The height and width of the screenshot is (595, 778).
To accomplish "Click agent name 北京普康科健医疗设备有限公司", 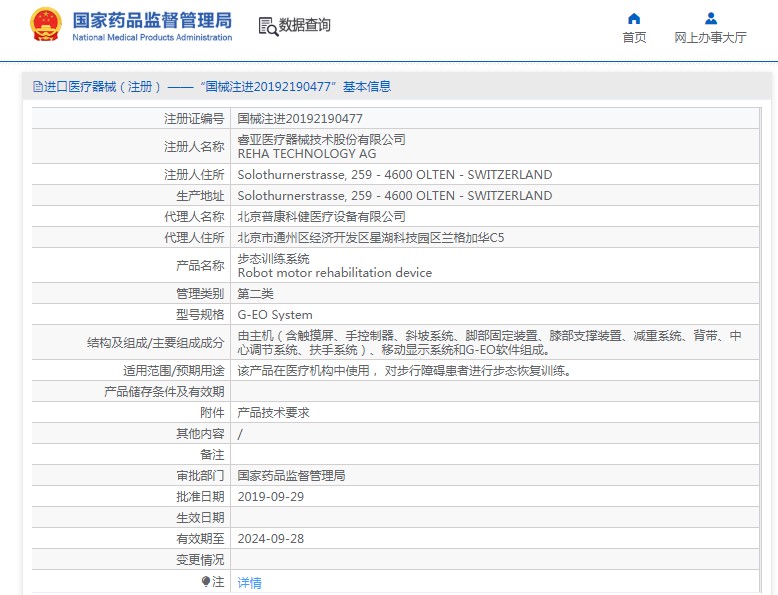I will point(322,217).
